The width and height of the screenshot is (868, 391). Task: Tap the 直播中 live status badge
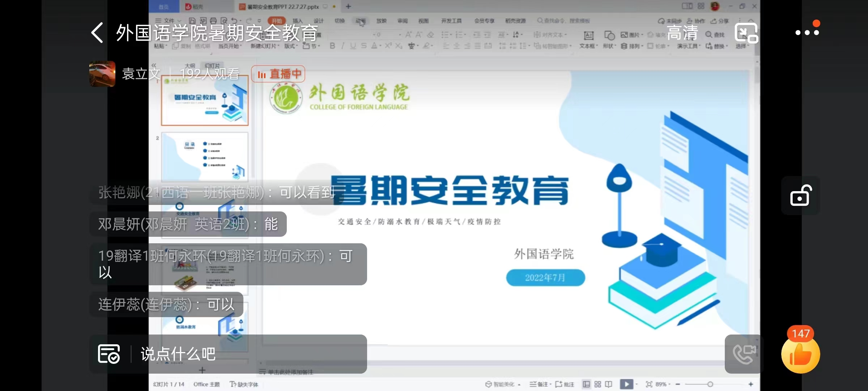(x=278, y=74)
